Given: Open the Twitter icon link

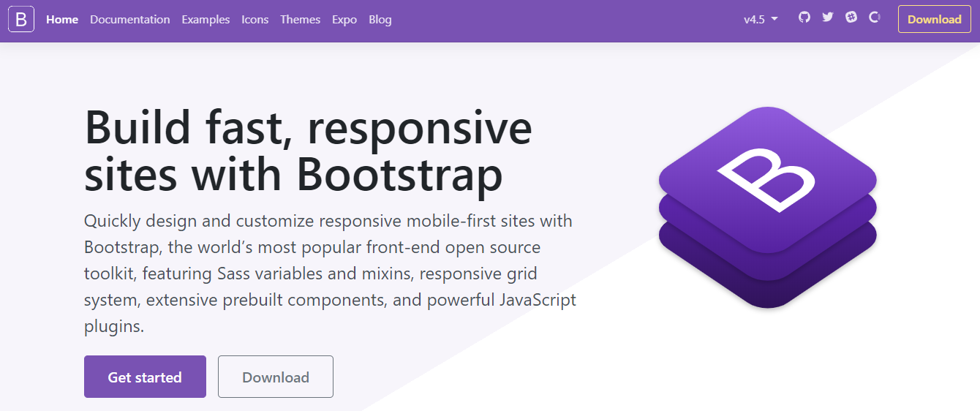Looking at the screenshot, I should point(828,17).
